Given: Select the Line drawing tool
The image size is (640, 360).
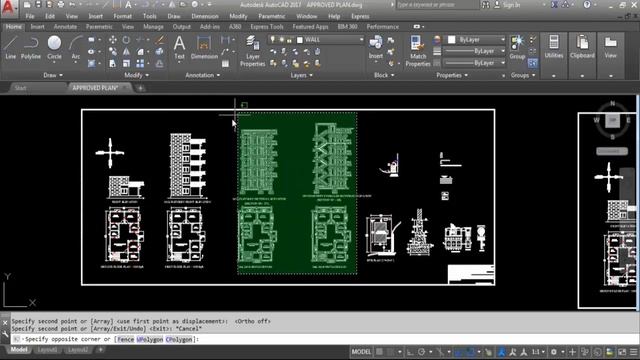Looking at the screenshot, I should coord(11,47).
